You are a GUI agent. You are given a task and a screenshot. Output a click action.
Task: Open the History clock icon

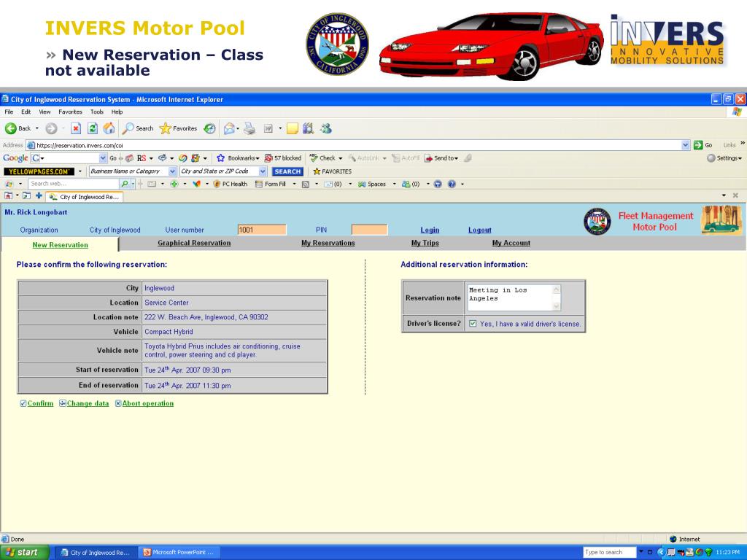coord(209,128)
